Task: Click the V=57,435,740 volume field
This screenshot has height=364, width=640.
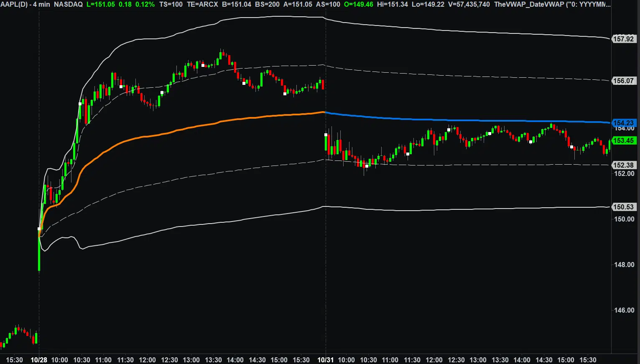Action: [469, 4]
